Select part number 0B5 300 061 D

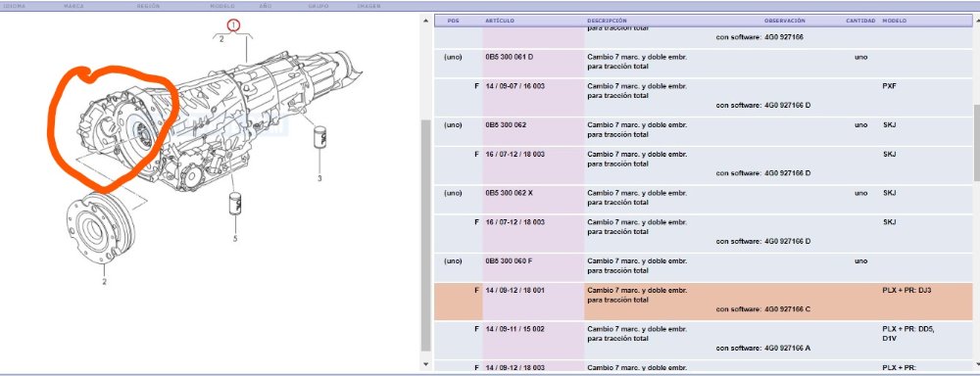(x=509, y=57)
